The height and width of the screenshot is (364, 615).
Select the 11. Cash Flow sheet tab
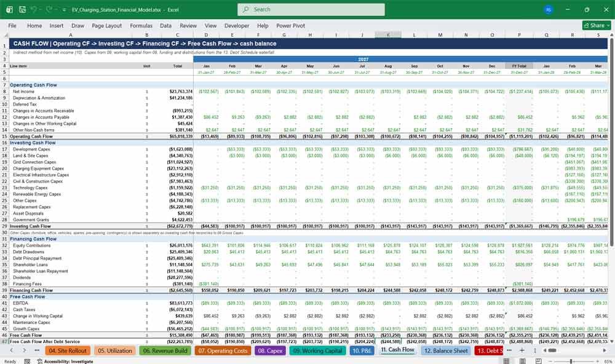point(397,350)
